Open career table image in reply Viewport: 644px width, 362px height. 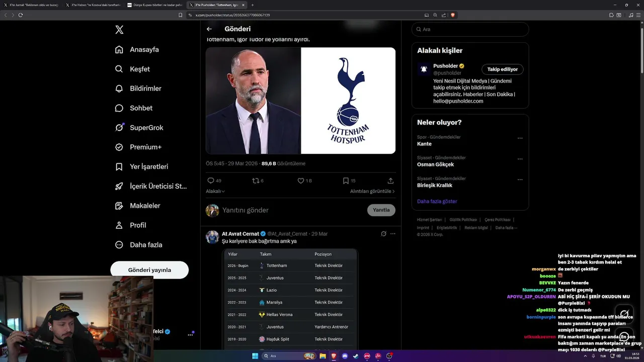291,299
